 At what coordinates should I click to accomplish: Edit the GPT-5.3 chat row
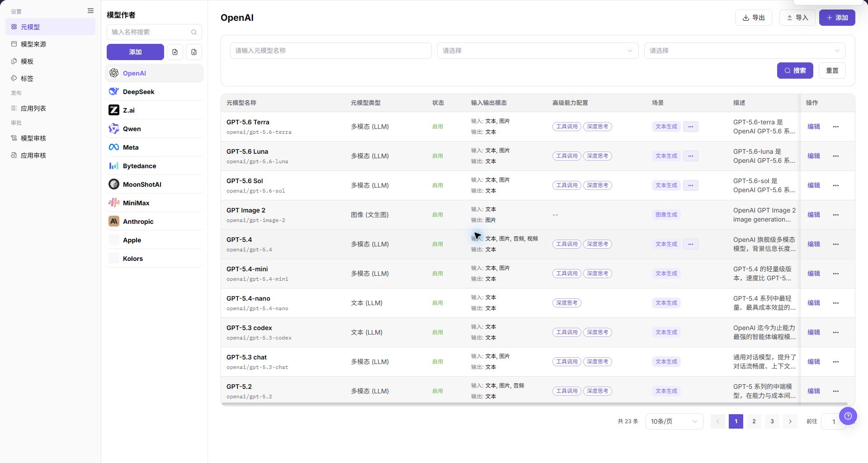(814, 362)
